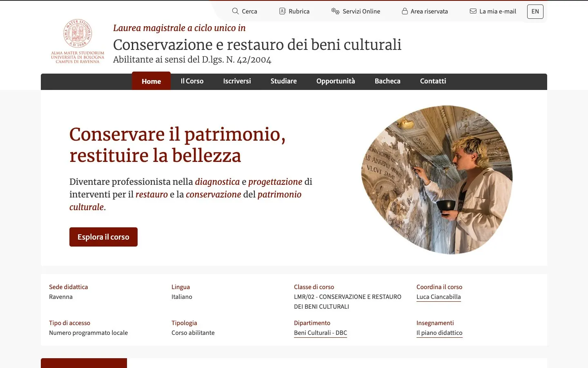Open the Iscriversi menu
The width and height of the screenshot is (588, 368).
pyautogui.click(x=237, y=81)
